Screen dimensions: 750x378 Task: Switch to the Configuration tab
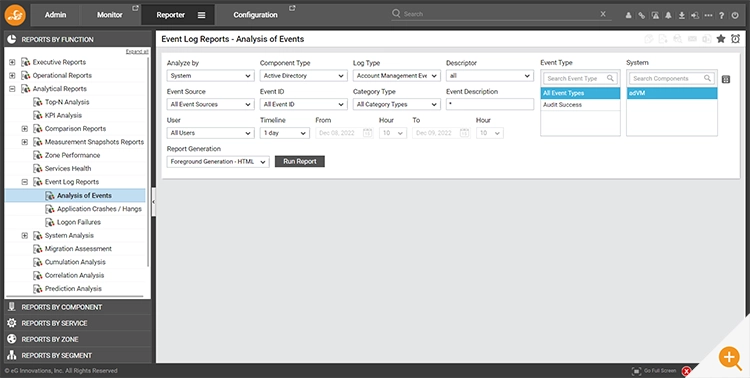point(255,15)
